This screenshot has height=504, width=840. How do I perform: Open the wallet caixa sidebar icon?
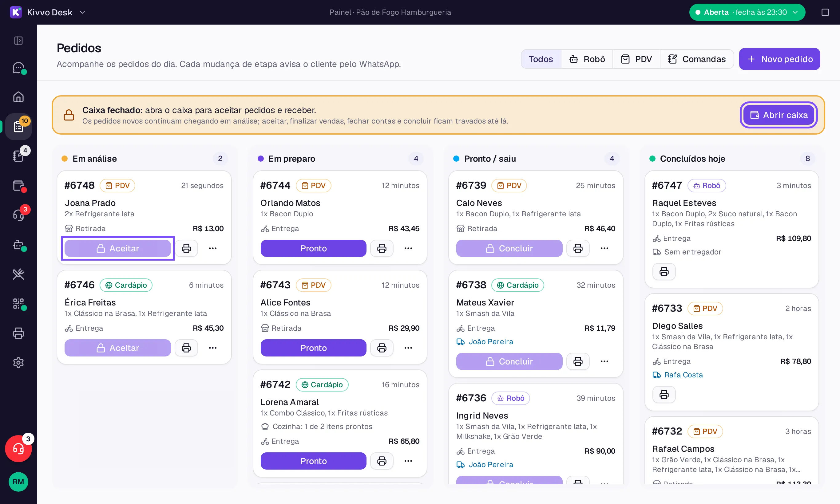(x=18, y=186)
